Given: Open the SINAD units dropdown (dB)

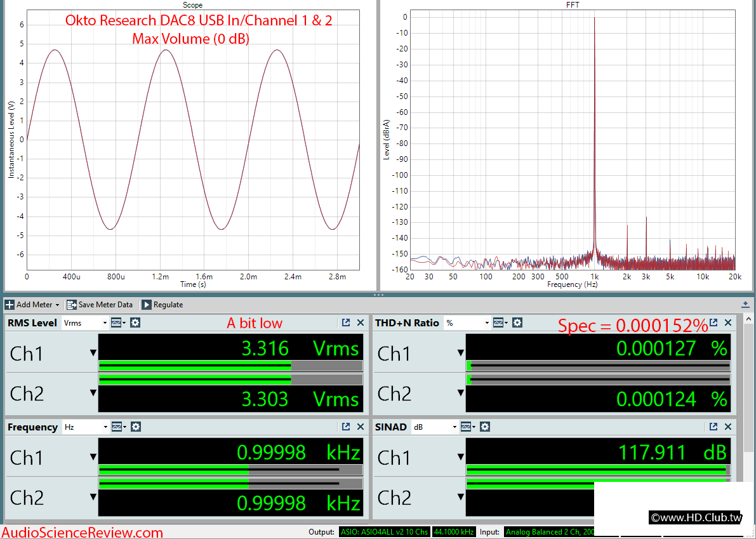Looking at the screenshot, I should [x=434, y=427].
